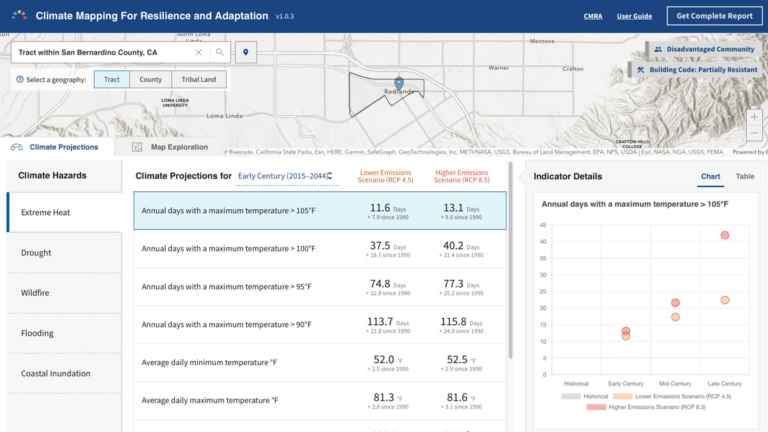
Task: Select the Wildfire hazard category
Action: point(36,293)
